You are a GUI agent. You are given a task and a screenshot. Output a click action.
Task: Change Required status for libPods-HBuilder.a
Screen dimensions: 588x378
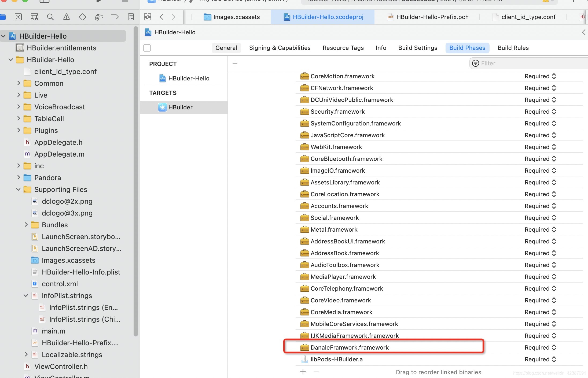pos(540,359)
